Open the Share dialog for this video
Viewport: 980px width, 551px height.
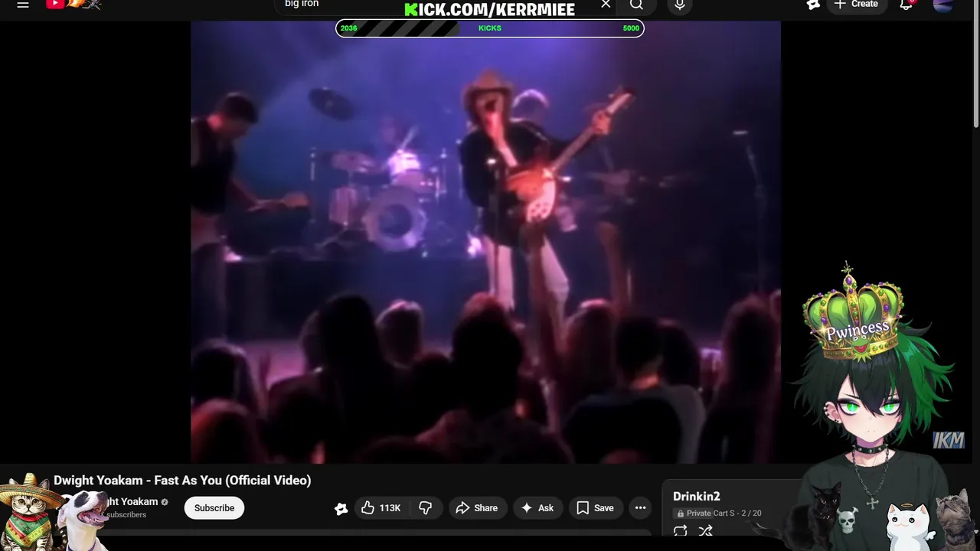point(477,508)
